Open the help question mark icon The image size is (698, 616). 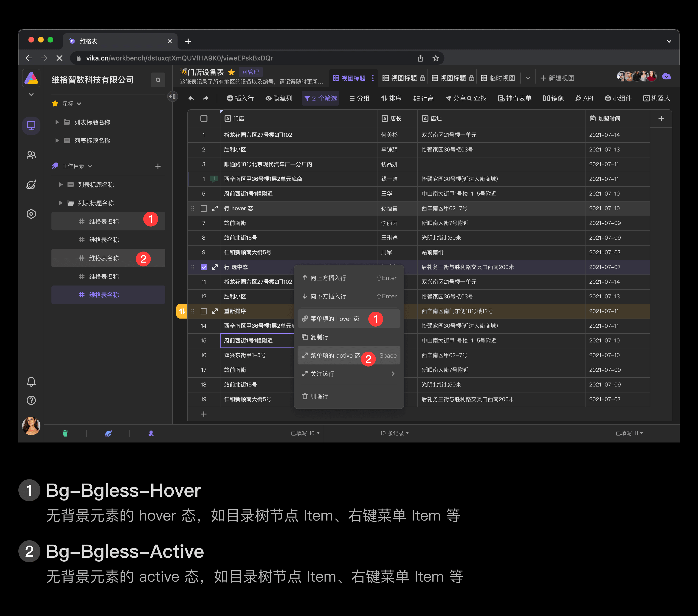point(31,400)
